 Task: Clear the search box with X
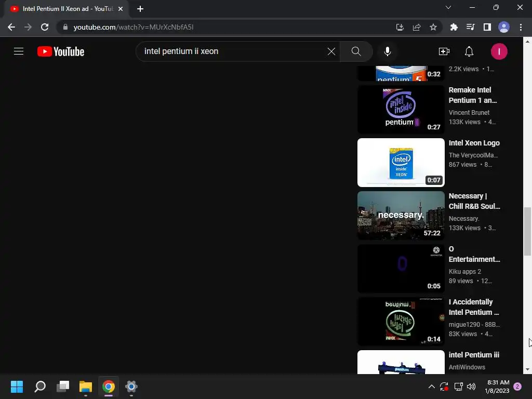331,51
